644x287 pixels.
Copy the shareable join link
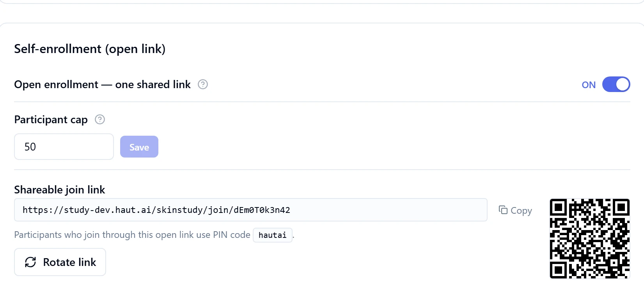[x=515, y=210]
